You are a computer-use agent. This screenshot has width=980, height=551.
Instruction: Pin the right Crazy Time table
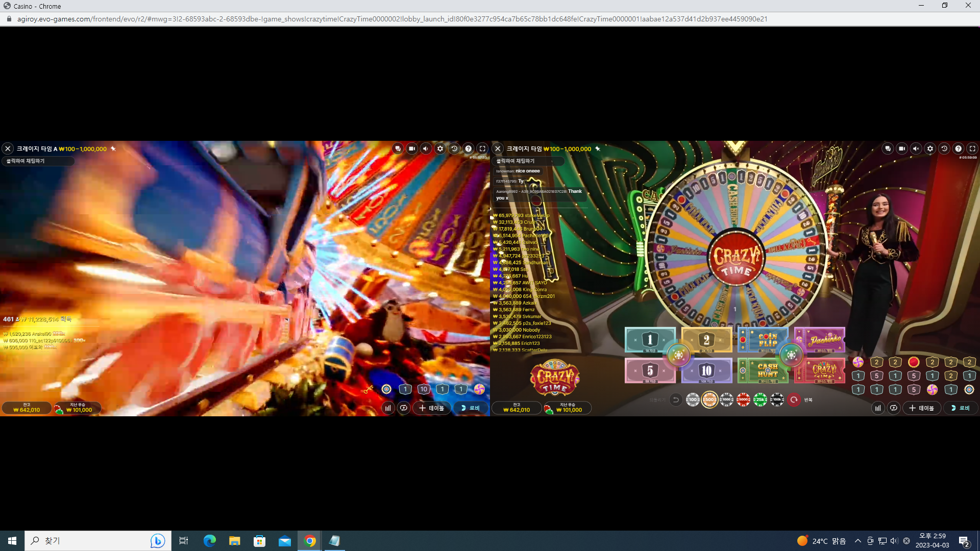598,148
